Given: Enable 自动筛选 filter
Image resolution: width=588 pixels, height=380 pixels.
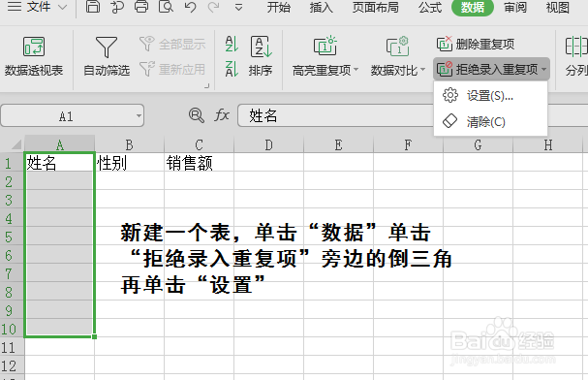Looking at the screenshot, I should coord(107,56).
